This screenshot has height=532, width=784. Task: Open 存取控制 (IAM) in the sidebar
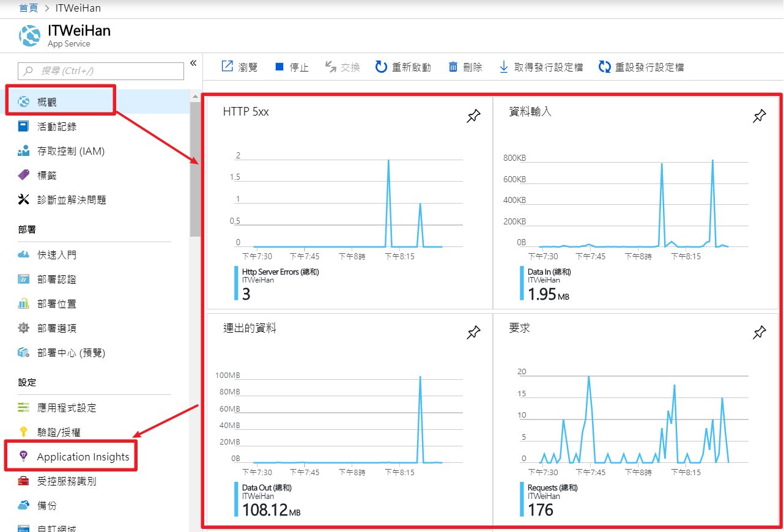[x=95, y=151]
